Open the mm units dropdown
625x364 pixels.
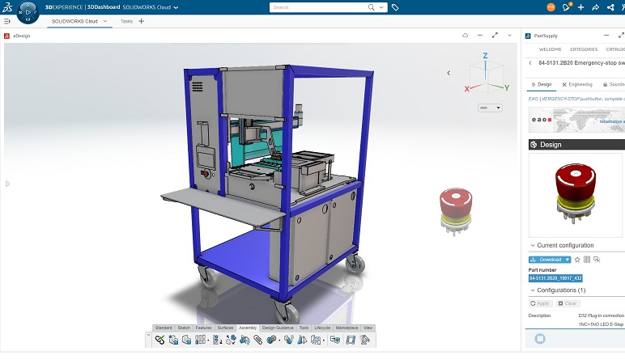[x=490, y=108]
